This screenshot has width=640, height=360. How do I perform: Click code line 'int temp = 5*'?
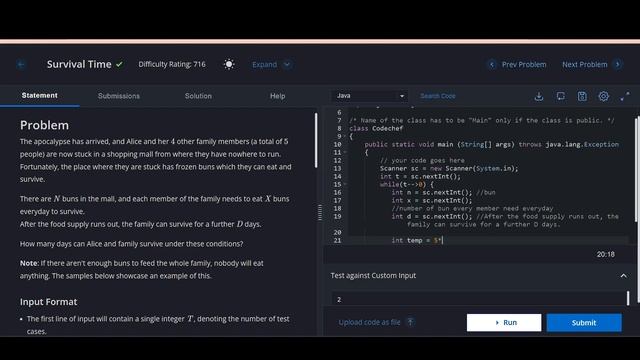(x=417, y=240)
